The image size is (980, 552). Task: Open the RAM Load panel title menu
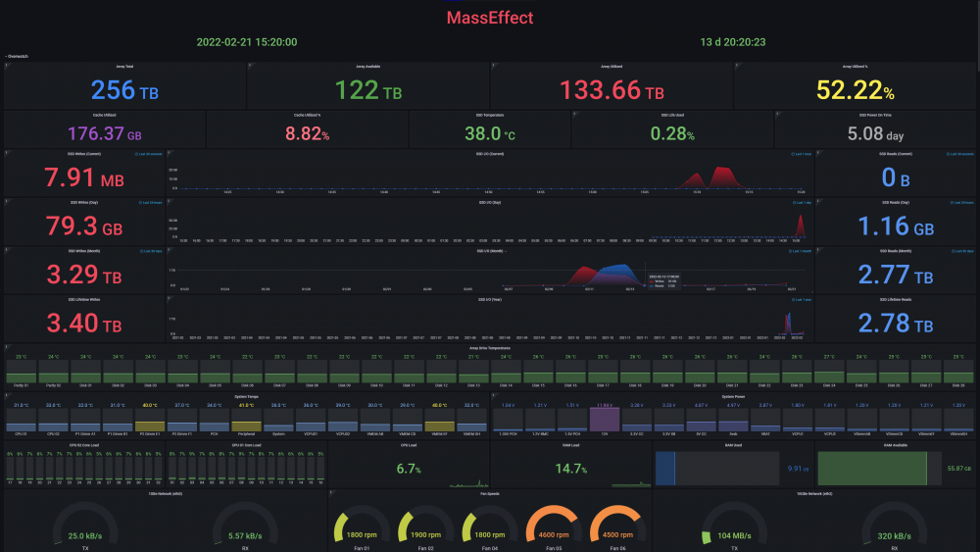[x=570, y=446]
